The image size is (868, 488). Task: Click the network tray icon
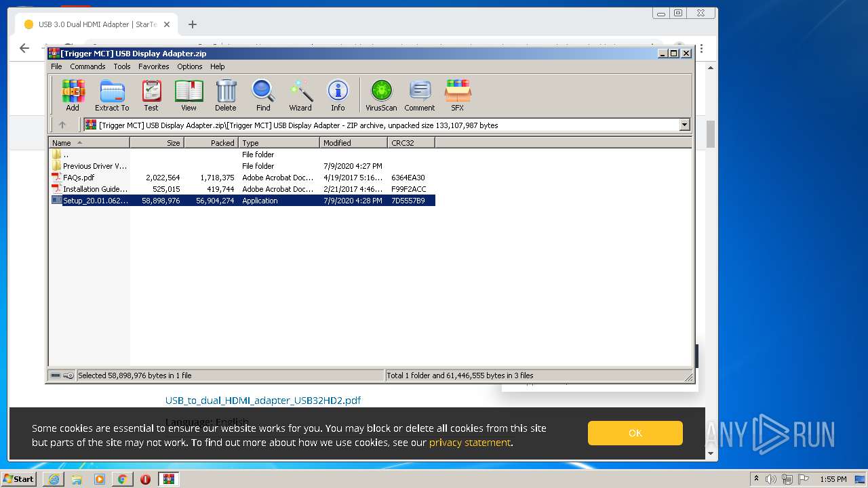[787, 479]
